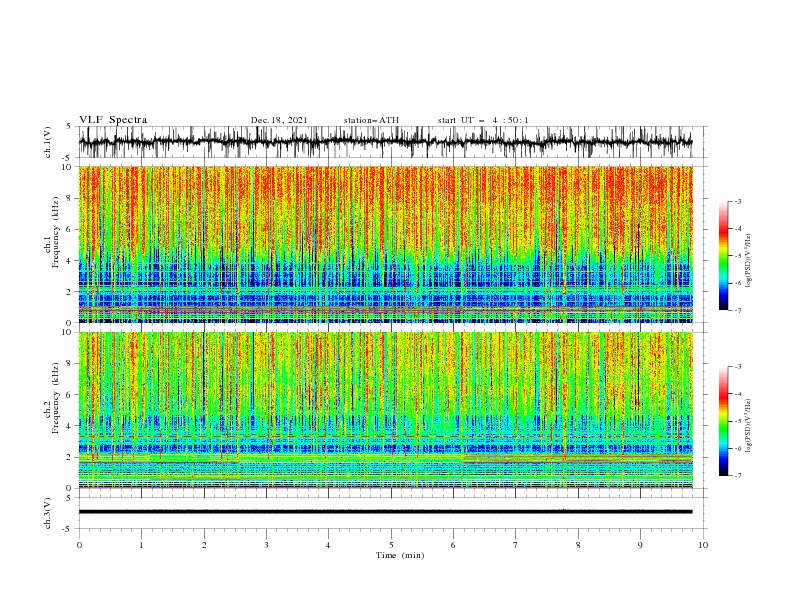Click the '5' voltage tick on ch.3(V) axis
Image resolution: width=792 pixels, height=612 pixels.
tap(69, 498)
